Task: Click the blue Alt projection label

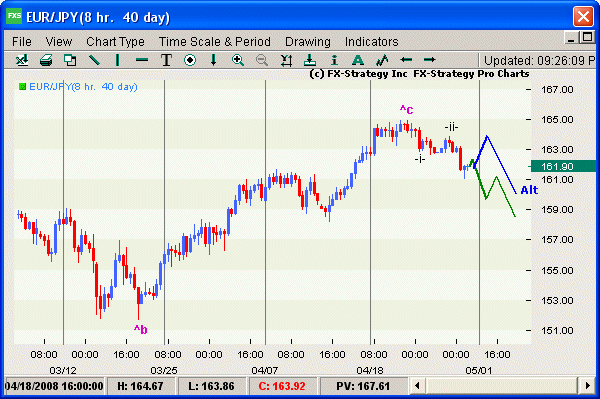Action: pos(529,190)
